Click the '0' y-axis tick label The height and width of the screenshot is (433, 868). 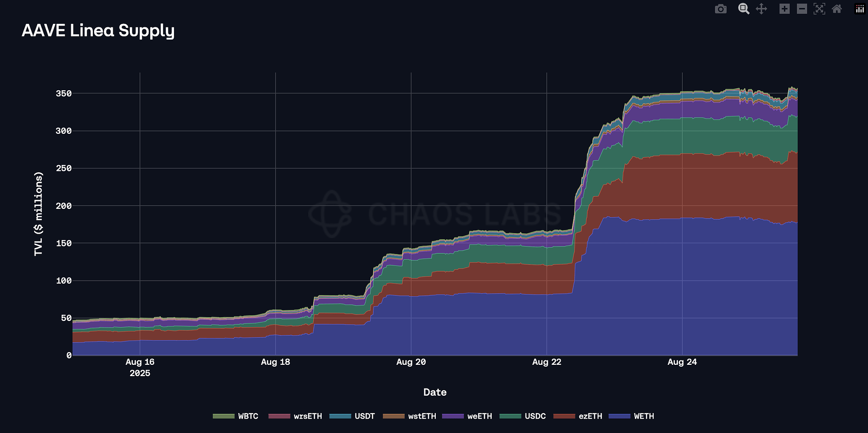tap(69, 355)
